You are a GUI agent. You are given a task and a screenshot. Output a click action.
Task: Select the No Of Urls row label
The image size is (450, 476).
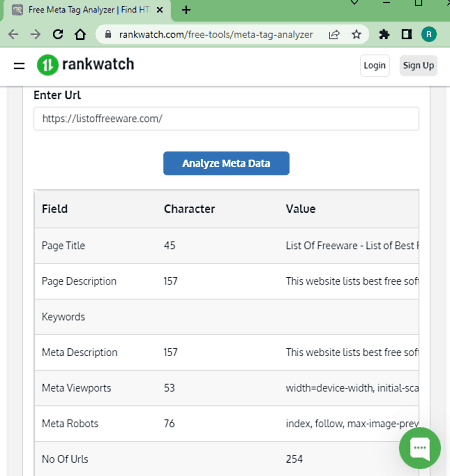(x=65, y=459)
